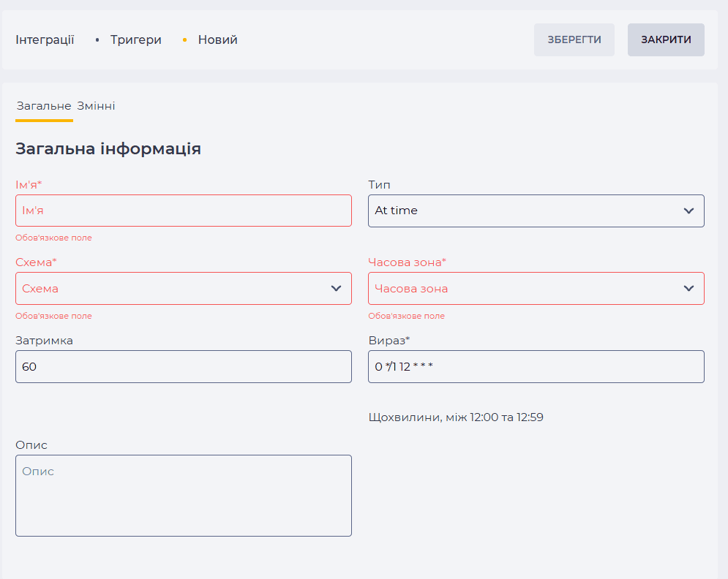Screen dimensions: 728x579
Task: Open the Часова зона dropdown
Action: pyautogui.click(x=536, y=289)
